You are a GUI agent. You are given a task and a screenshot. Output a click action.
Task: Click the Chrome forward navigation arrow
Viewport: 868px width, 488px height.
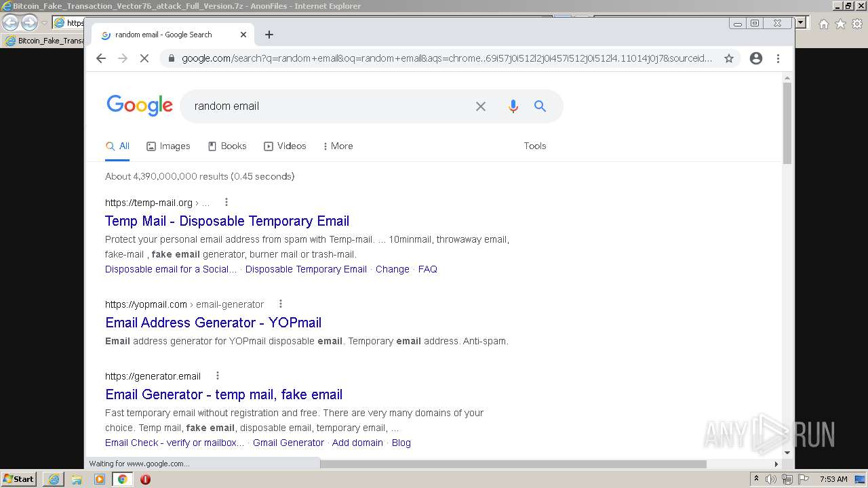[123, 58]
